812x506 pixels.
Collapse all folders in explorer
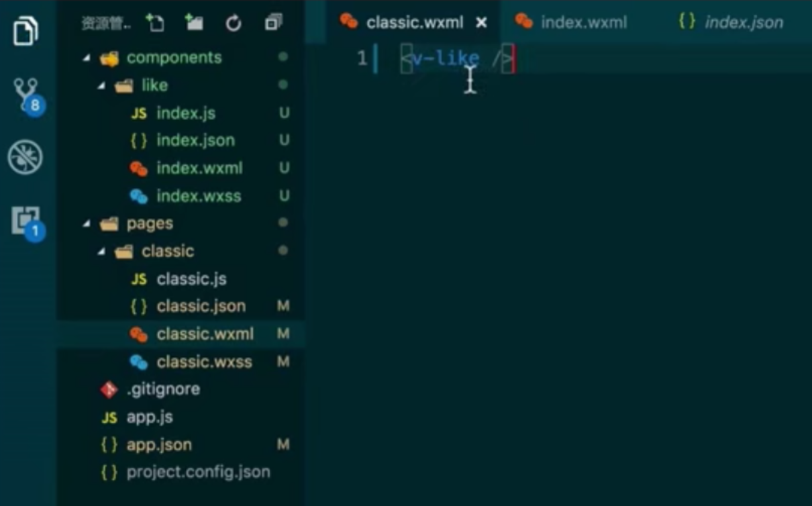pos(272,23)
